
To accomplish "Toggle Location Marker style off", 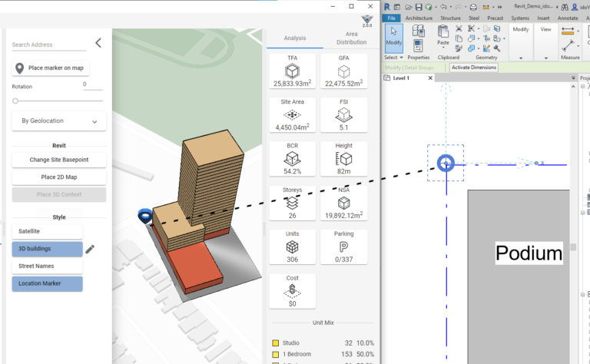I will pyautogui.click(x=48, y=283).
